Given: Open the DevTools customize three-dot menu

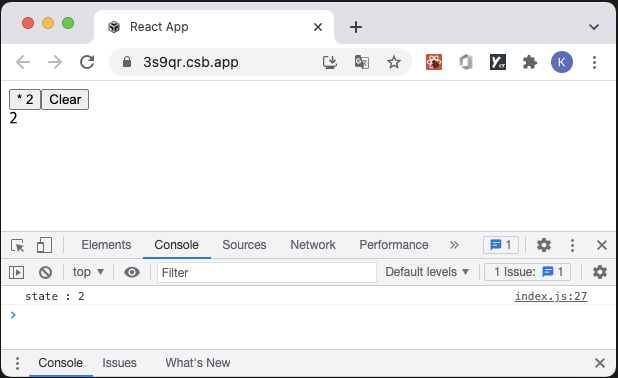Looking at the screenshot, I should [x=572, y=245].
